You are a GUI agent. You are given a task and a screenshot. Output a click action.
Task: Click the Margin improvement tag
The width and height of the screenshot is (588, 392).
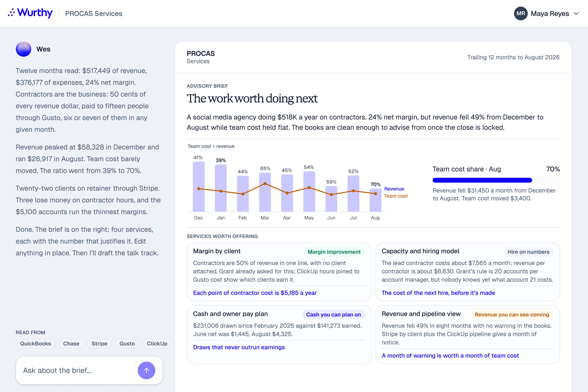click(x=334, y=252)
